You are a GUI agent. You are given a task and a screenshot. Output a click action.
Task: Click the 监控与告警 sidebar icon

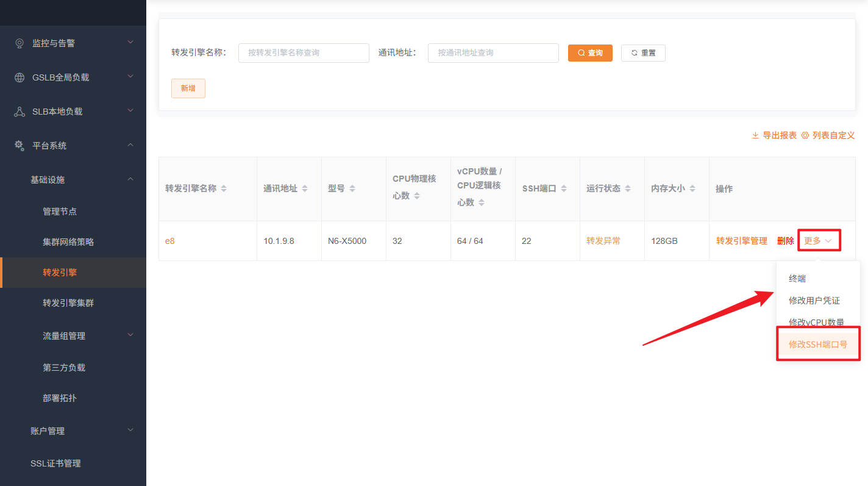click(20, 43)
